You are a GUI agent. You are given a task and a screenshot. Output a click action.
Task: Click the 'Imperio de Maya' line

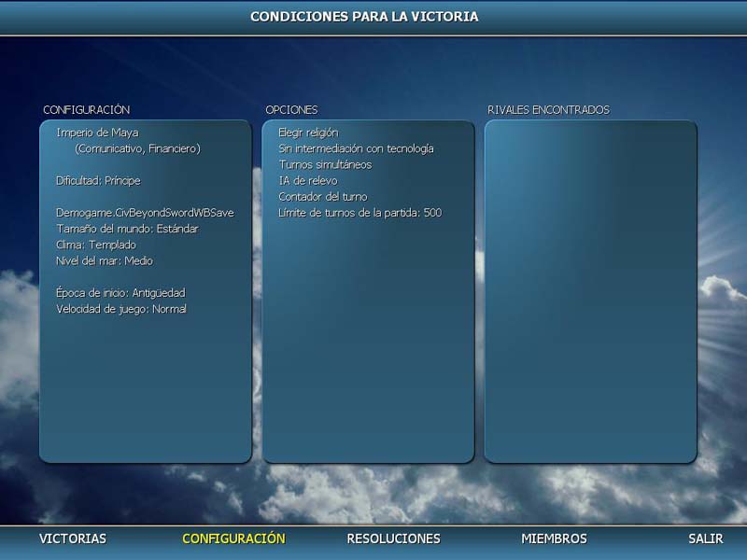97,133
